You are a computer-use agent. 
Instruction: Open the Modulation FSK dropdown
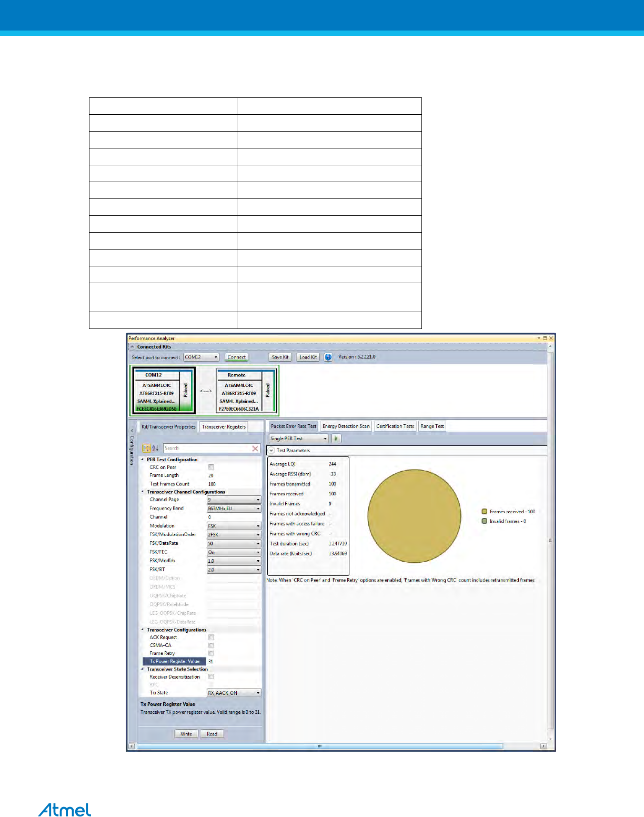pyautogui.click(x=234, y=526)
